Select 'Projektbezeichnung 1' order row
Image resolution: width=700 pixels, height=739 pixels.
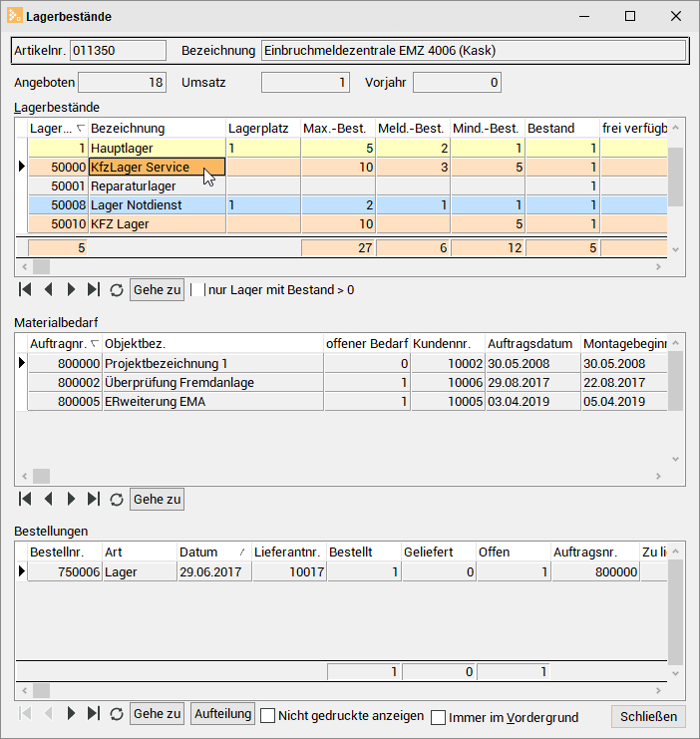coord(348,363)
